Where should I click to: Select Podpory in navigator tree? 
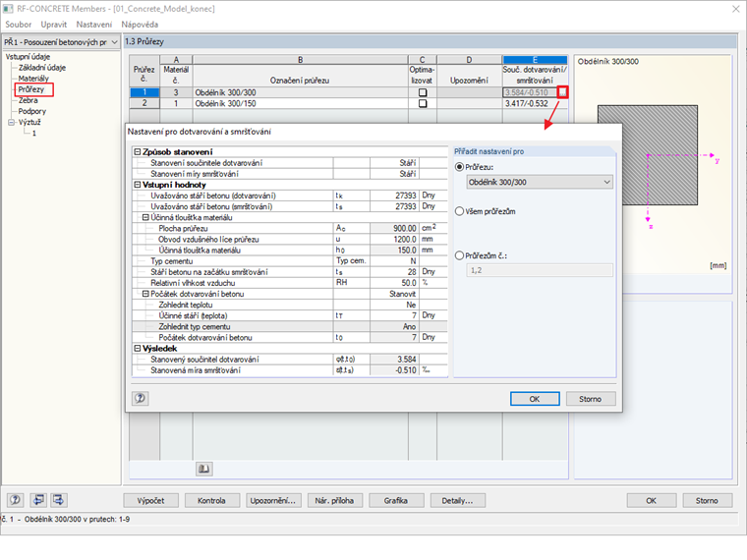tap(31, 111)
